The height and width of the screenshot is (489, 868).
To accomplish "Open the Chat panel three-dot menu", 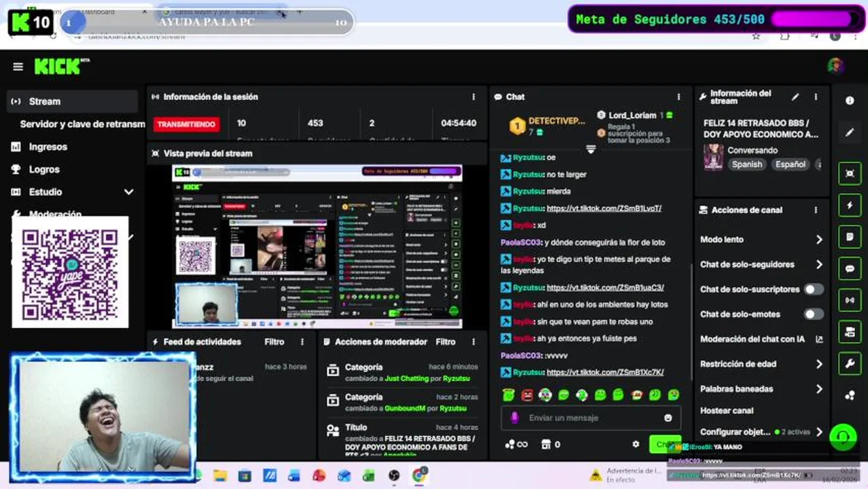I will (x=678, y=97).
